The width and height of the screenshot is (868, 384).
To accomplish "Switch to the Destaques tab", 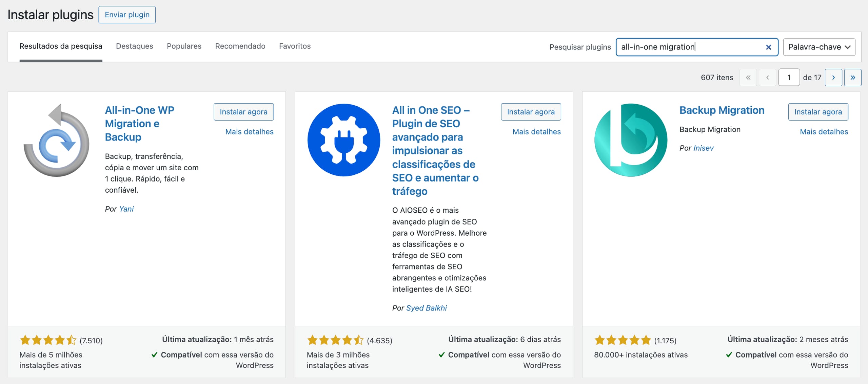I will pos(134,46).
